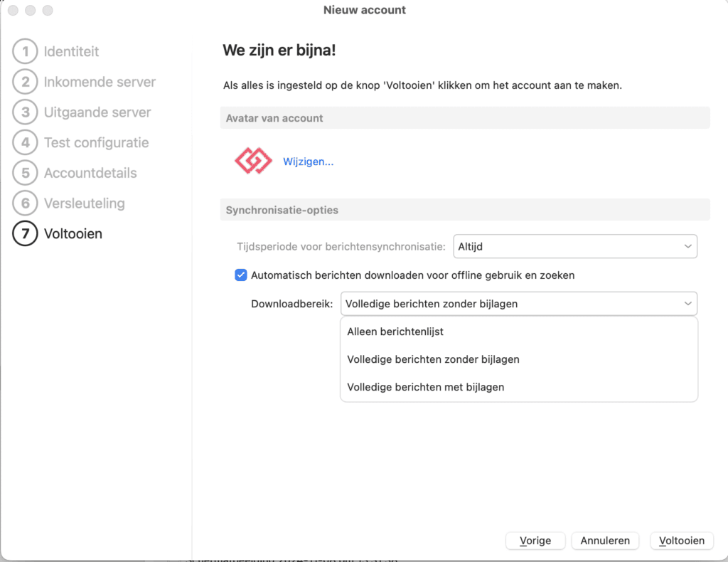Go back with the Vorige button
Viewport: 728px width, 562px height.
535,541
